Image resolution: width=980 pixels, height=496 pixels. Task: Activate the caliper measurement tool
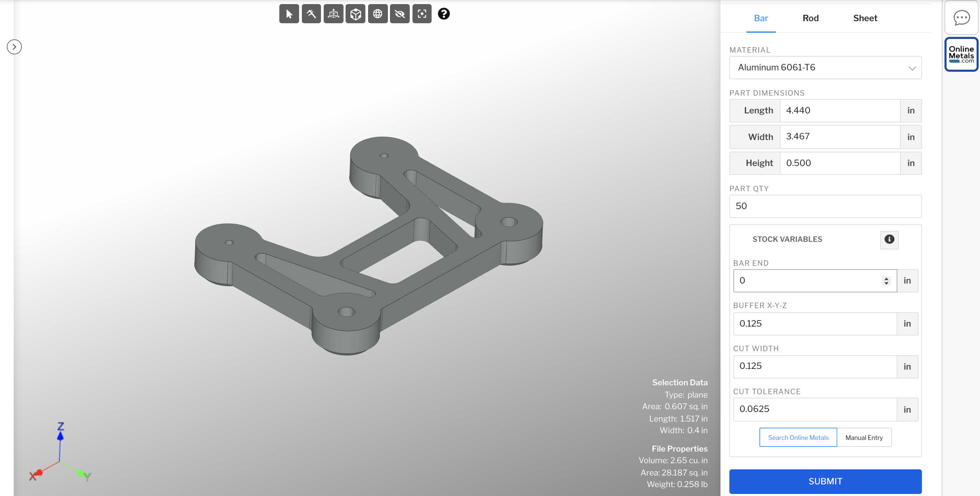tap(311, 13)
